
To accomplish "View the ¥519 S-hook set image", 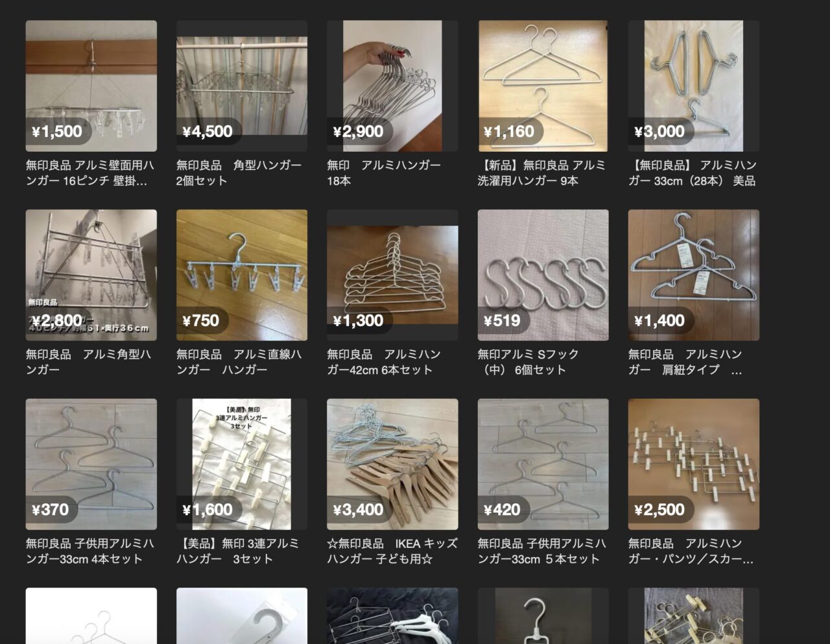I will [x=543, y=275].
